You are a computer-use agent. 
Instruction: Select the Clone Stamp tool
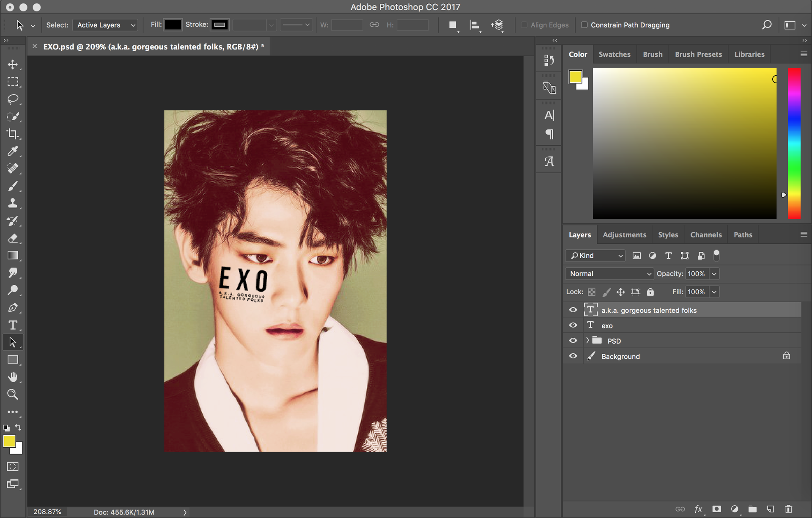click(13, 203)
